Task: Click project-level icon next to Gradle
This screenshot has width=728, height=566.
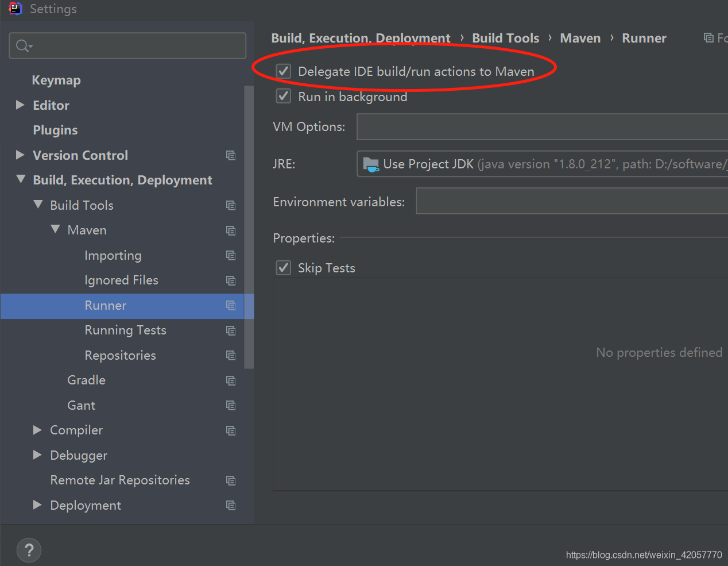Action: point(231,380)
